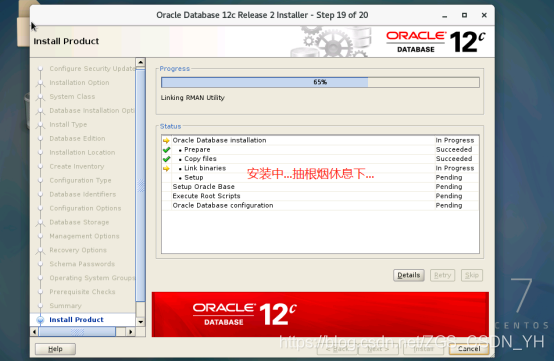Click the Details button

pos(409,275)
